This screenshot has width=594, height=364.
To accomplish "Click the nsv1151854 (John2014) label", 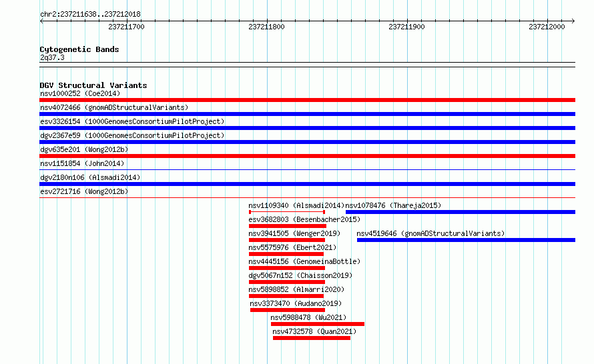I will tap(82, 163).
